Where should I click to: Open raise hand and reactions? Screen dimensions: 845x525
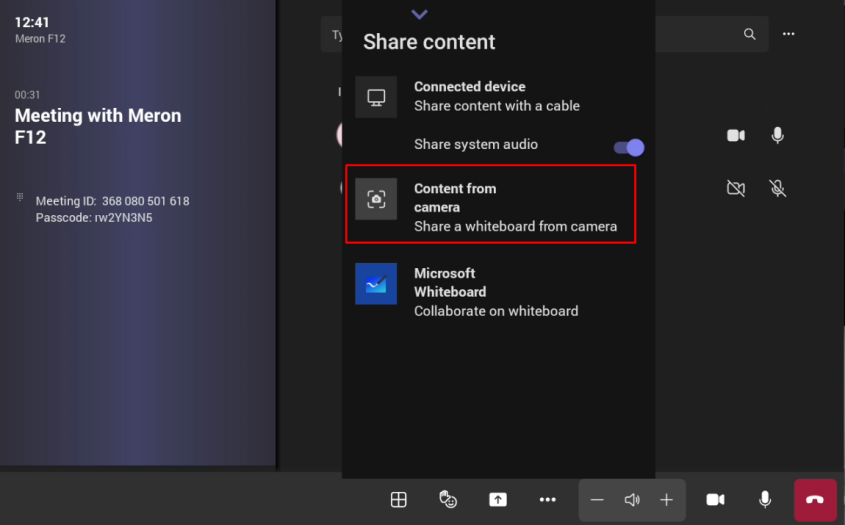click(448, 500)
